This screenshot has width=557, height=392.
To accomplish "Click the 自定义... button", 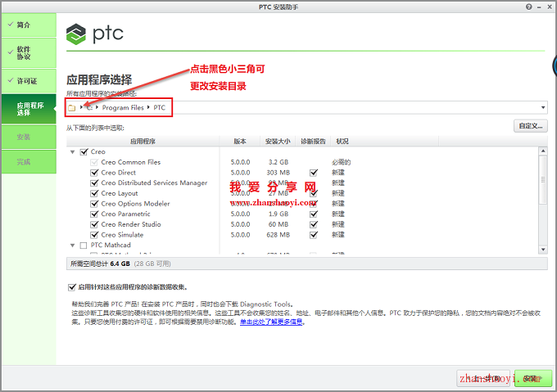I will pos(530,126).
